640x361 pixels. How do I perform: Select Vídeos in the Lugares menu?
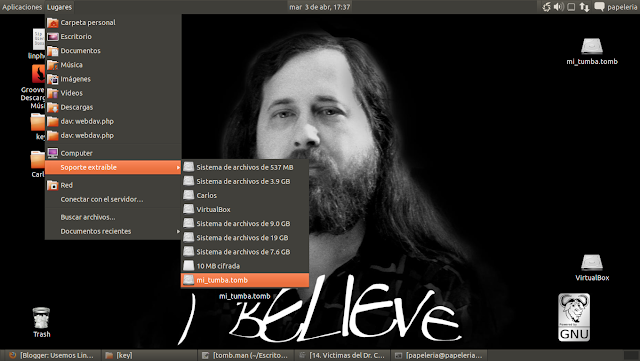coord(113,93)
